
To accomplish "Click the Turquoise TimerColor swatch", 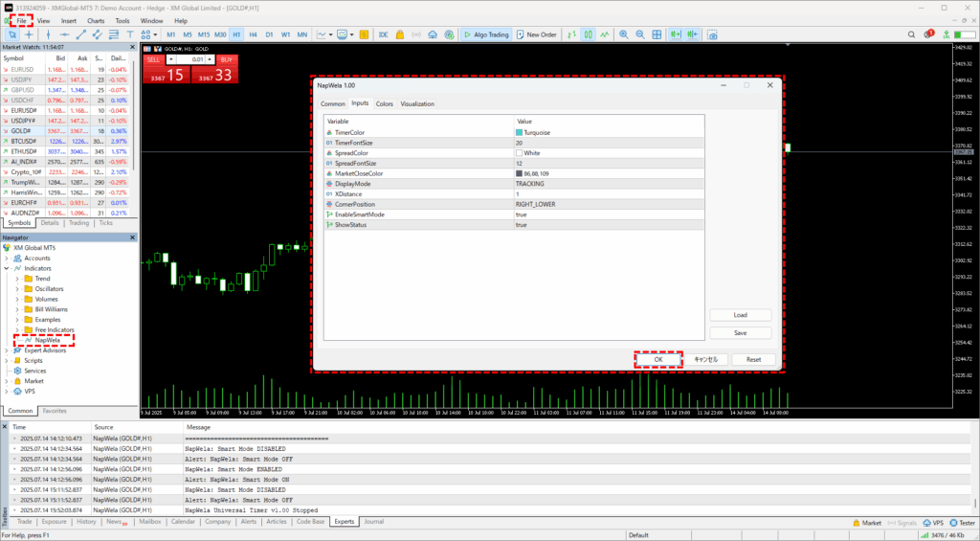I will (519, 132).
